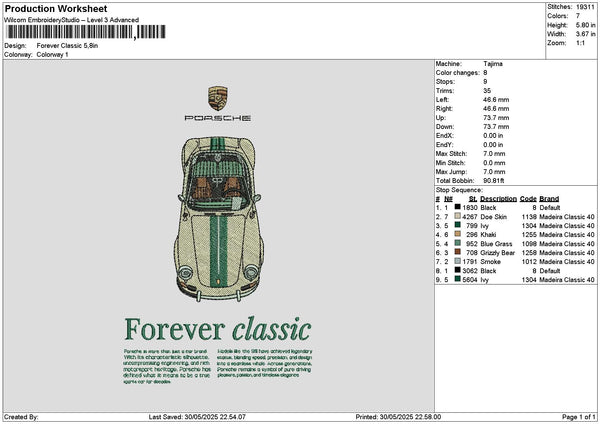Click the Width value 3.67 in

point(585,34)
